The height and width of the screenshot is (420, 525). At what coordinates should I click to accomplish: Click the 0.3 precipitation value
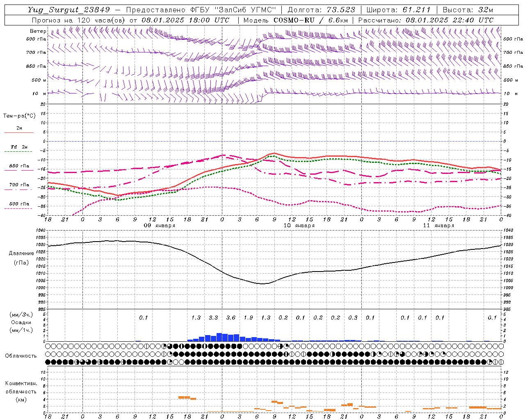[x=353, y=317]
